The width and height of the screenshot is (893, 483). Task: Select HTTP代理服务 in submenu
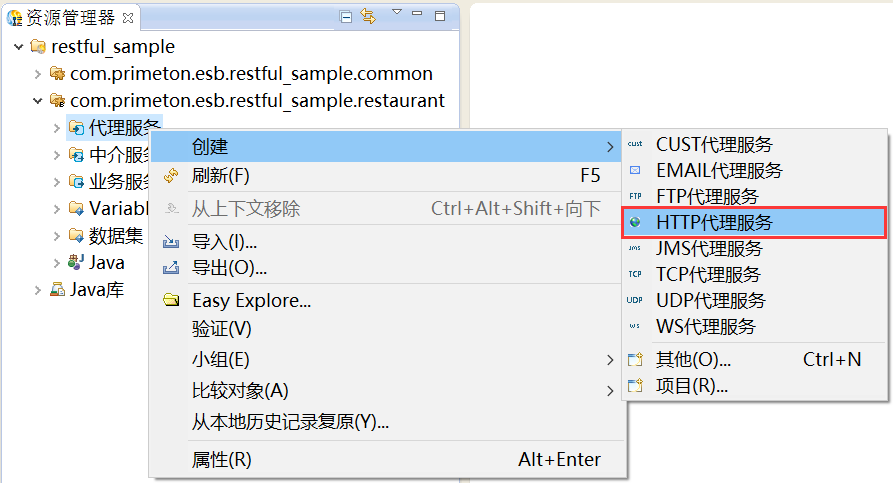pos(755,222)
